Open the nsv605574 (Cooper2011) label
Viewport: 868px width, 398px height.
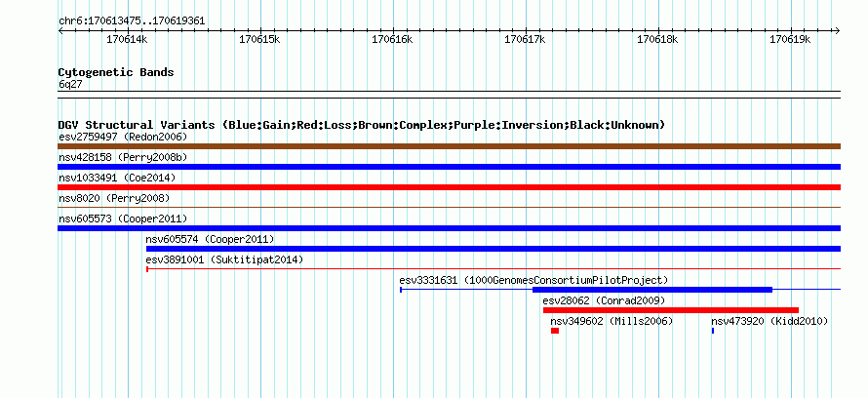(x=210, y=239)
